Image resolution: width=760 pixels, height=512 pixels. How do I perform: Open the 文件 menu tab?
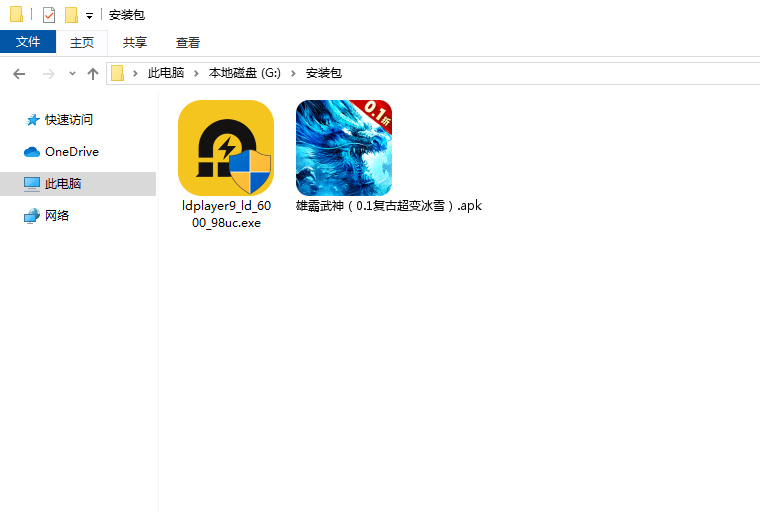tap(28, 42)
